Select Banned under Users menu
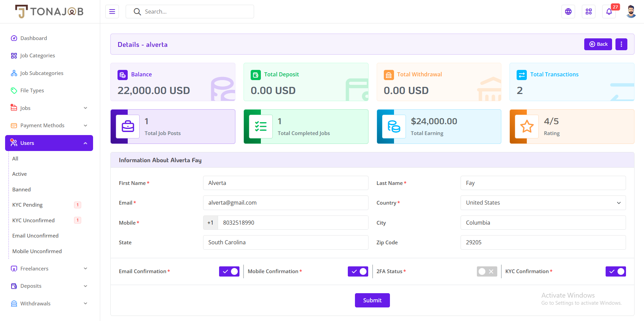This screenshot has width=644, height=321. pyautogui.click(x=21, y=189)
